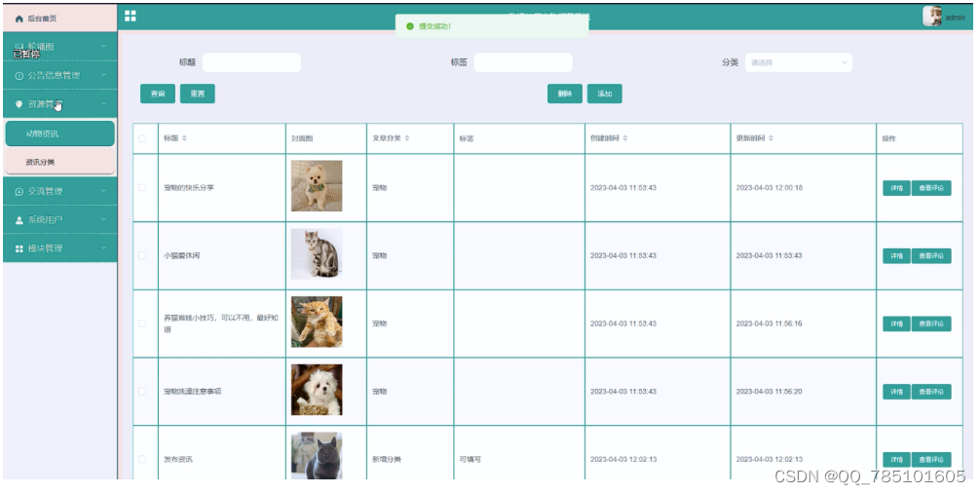Check the row for 小猫爱休闲

coord(142,255)
